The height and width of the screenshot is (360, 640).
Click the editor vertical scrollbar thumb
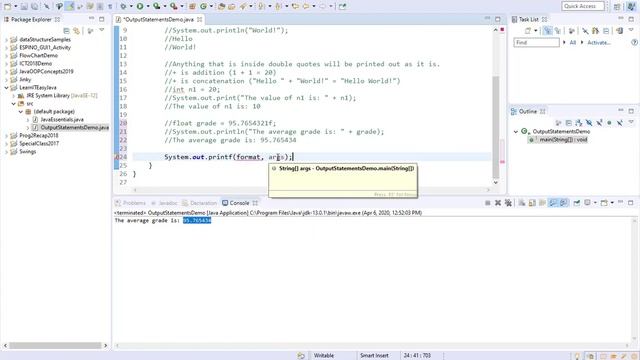[x=496, y=127]
